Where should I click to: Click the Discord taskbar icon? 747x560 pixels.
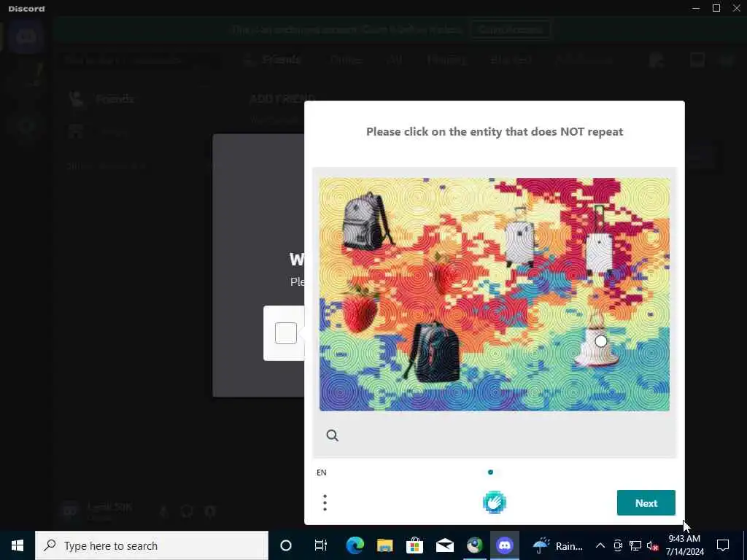[x=505, y=545]
